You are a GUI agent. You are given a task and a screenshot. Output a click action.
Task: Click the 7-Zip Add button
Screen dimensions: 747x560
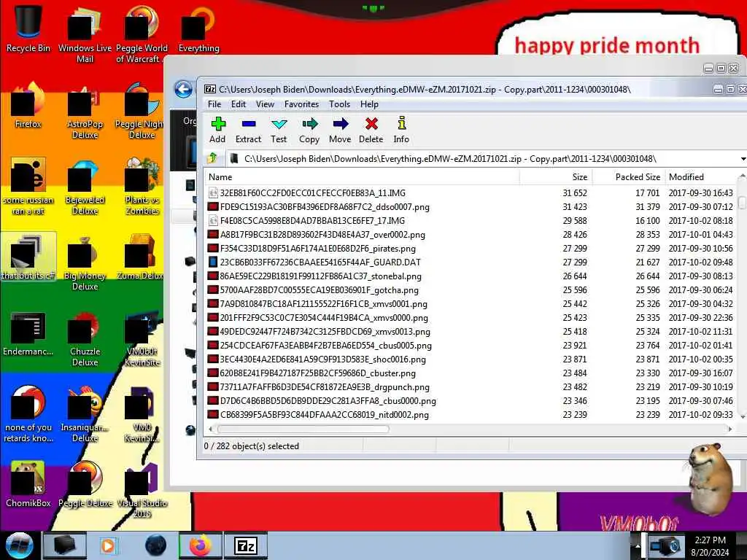pos(217,130)
